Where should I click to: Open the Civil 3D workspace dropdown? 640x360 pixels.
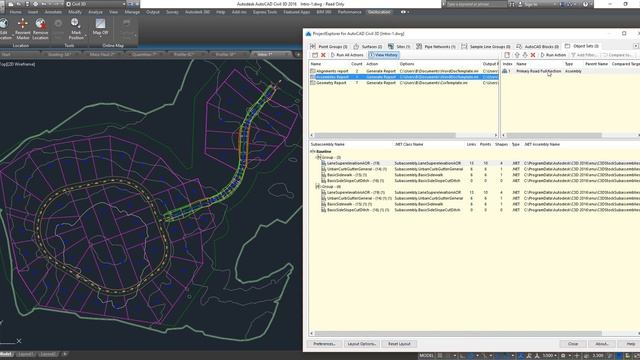tap(124, 4)
